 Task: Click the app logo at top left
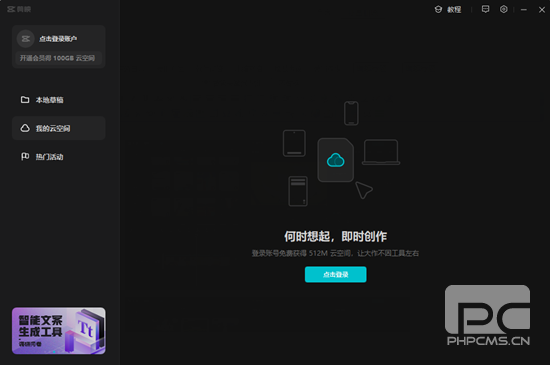pos(19,9)
